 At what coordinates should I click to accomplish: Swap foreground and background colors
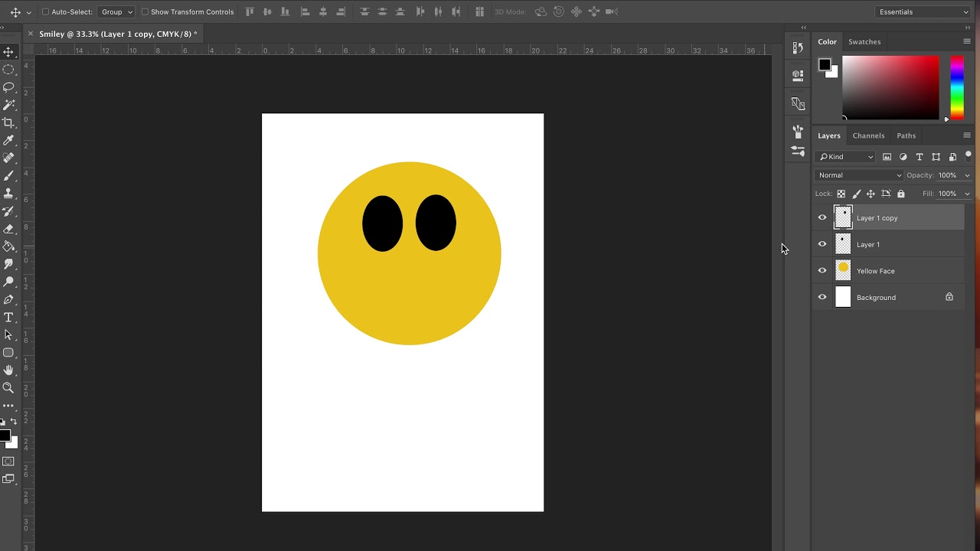click(14, 422)
